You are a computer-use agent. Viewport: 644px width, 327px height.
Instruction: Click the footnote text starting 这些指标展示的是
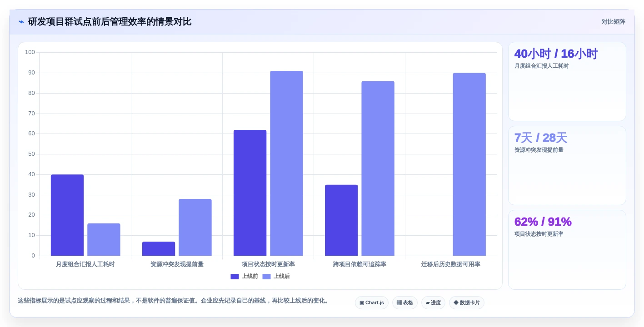[174, 301]
